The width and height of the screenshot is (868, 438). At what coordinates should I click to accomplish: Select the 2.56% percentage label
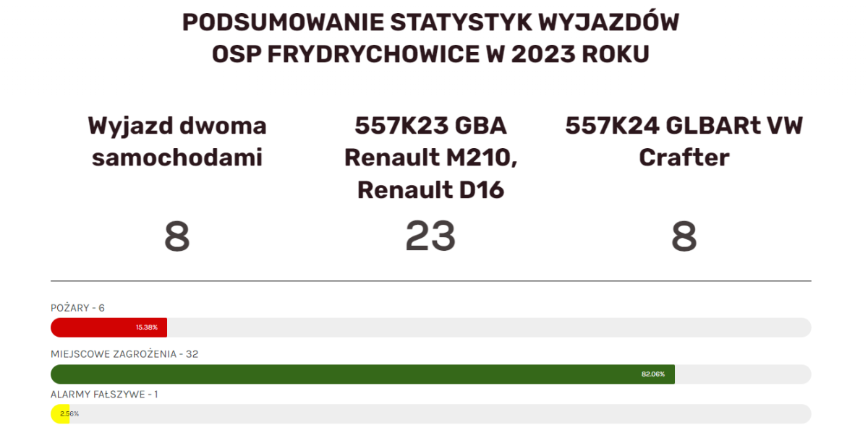click(70, 414)
